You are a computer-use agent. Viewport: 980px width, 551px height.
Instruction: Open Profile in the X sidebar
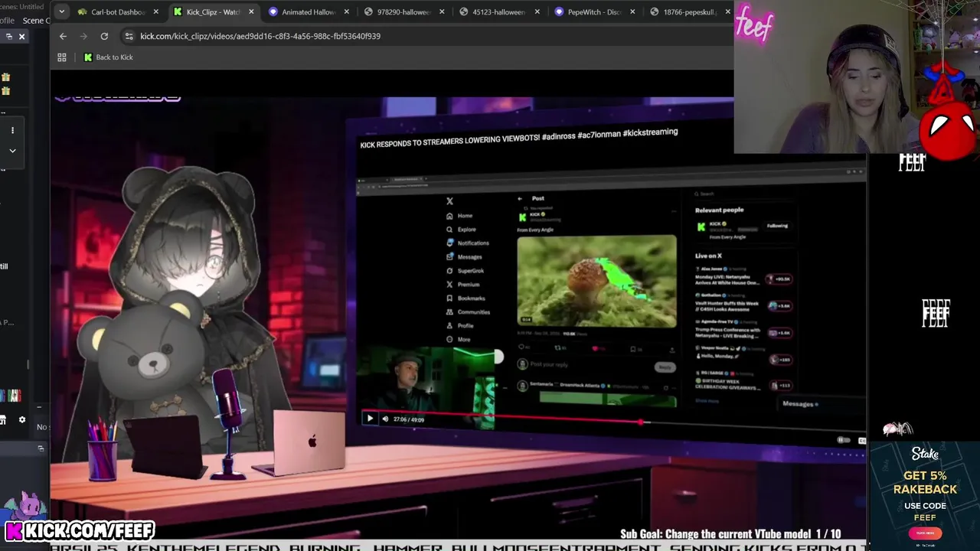click(460, 325)
